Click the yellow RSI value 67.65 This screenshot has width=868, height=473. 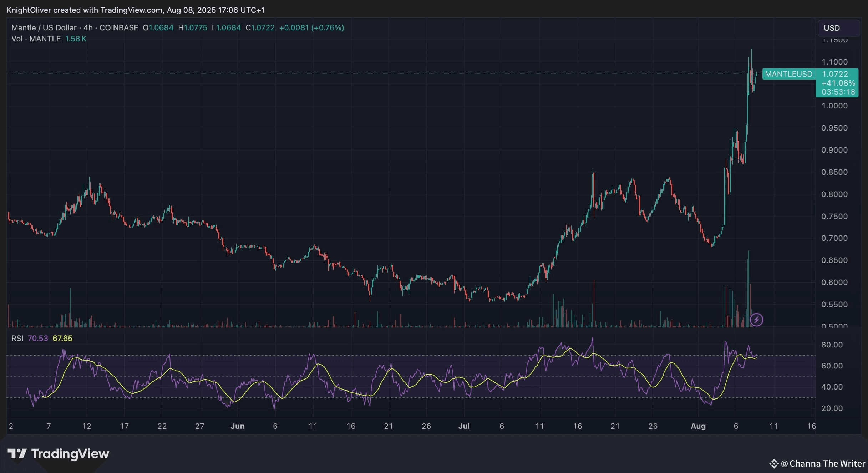[x=62, y=338]
